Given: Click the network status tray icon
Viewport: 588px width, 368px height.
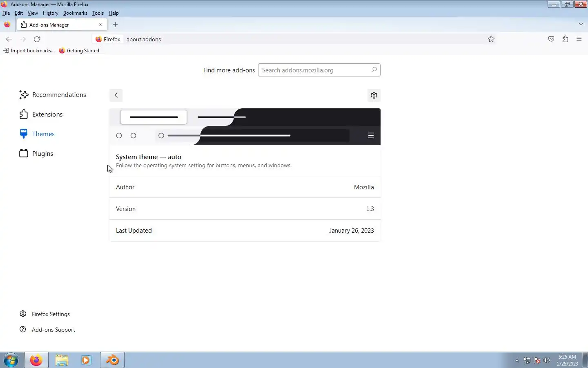Looking at the screenshot, I should (x=527, y=361).
